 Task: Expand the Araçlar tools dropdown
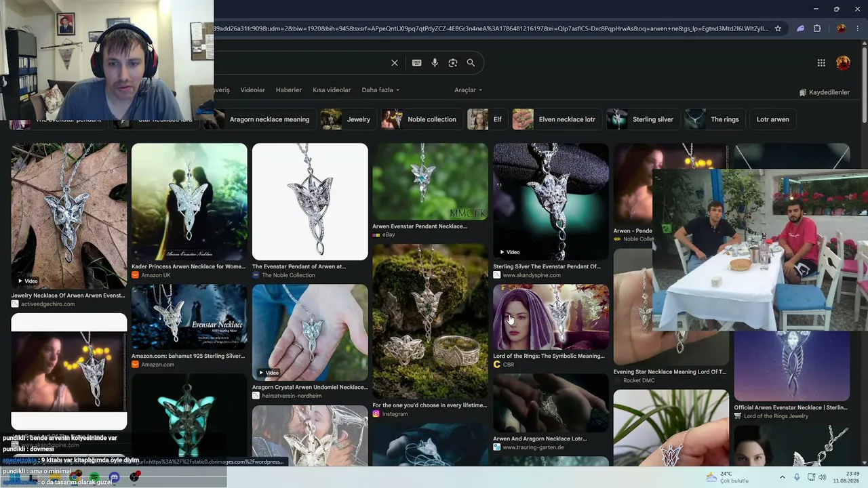pyautogui.click(x=468, y=90)
